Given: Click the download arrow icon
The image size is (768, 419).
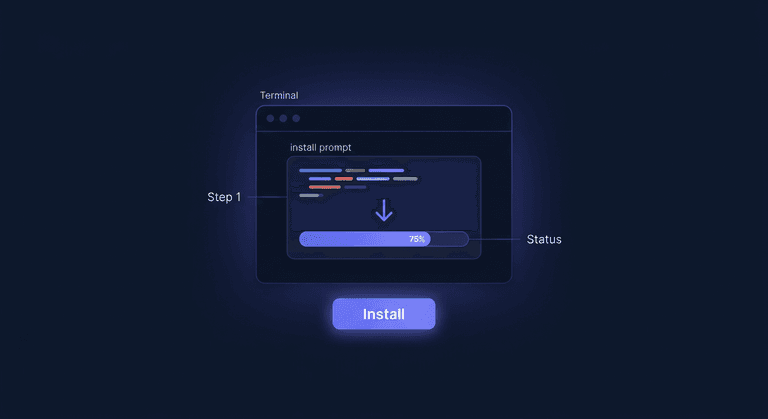Looking at the screenshot, I should 384,210.
